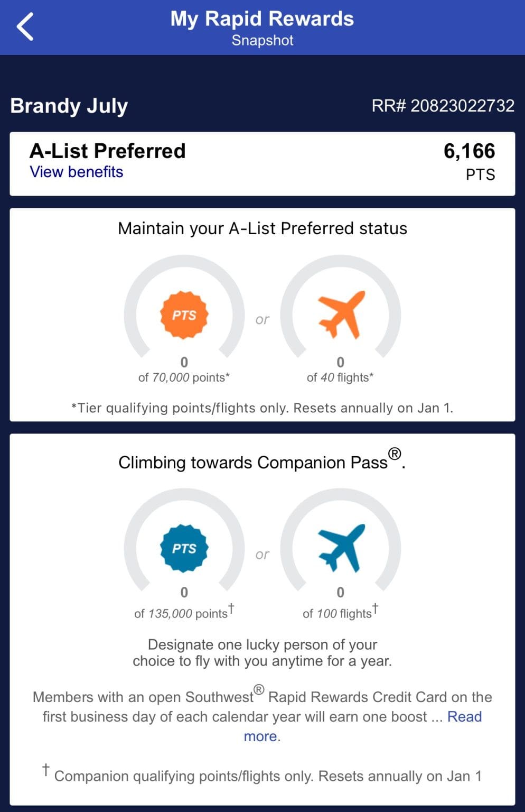
Task: Tap the orange airplane flights icon
Action: (x=341, y=315)
